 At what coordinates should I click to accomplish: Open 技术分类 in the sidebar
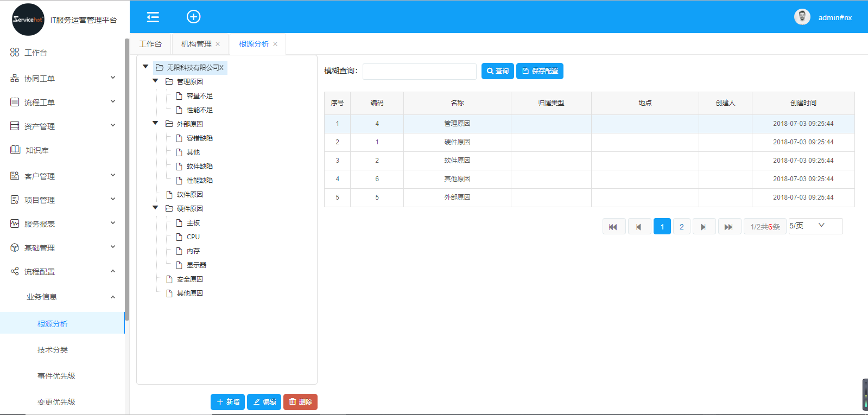tap(53, 350)
